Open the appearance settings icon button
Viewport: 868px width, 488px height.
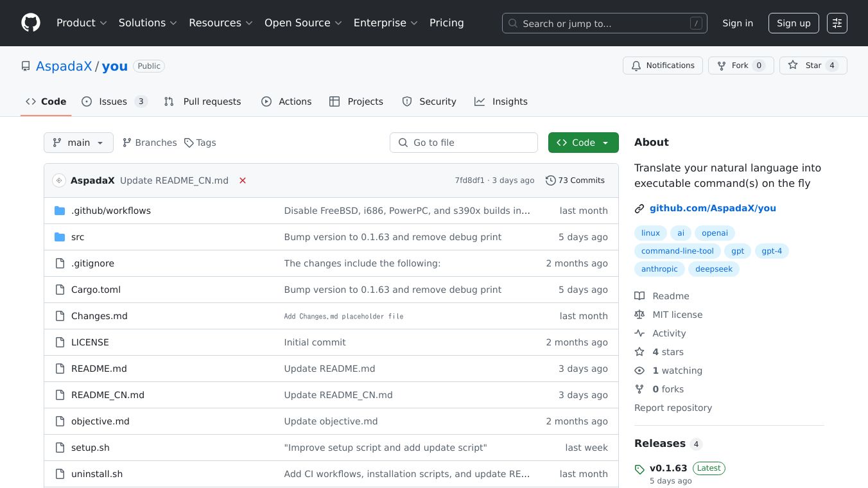click(x=837, y=23)
